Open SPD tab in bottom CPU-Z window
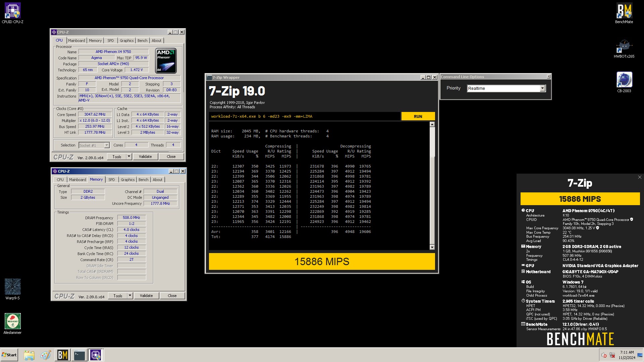 [112, 180]
